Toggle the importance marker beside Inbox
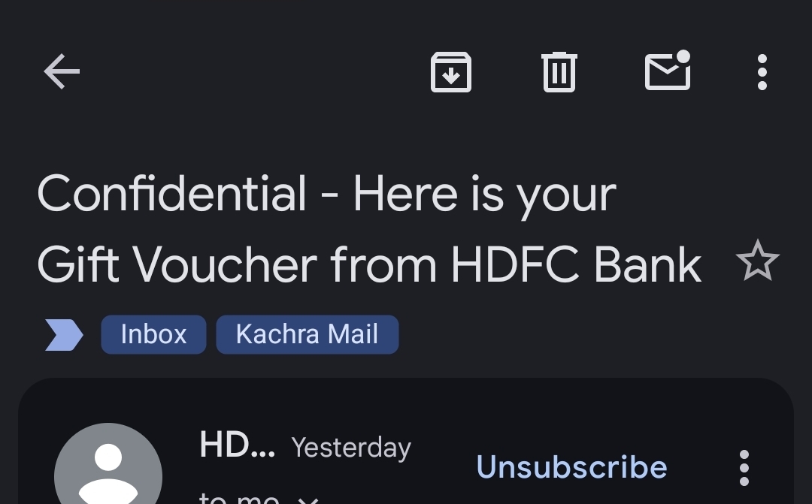The width and height of the screenshot is (812, 504). tap(64, 335)
